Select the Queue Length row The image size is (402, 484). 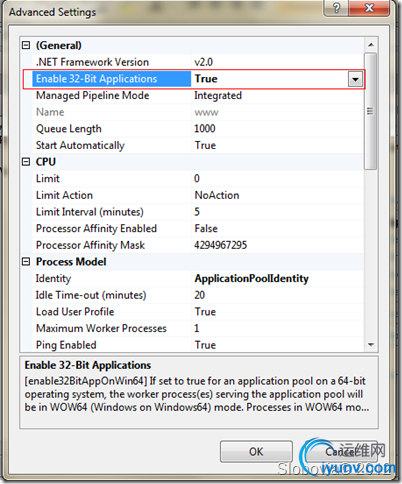point(197,129)
